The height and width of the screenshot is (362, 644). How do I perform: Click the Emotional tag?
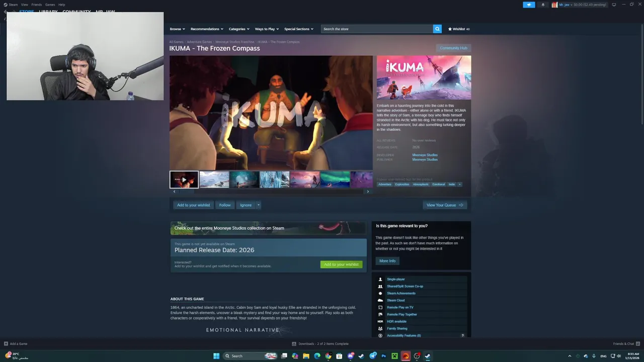[439, 185]
